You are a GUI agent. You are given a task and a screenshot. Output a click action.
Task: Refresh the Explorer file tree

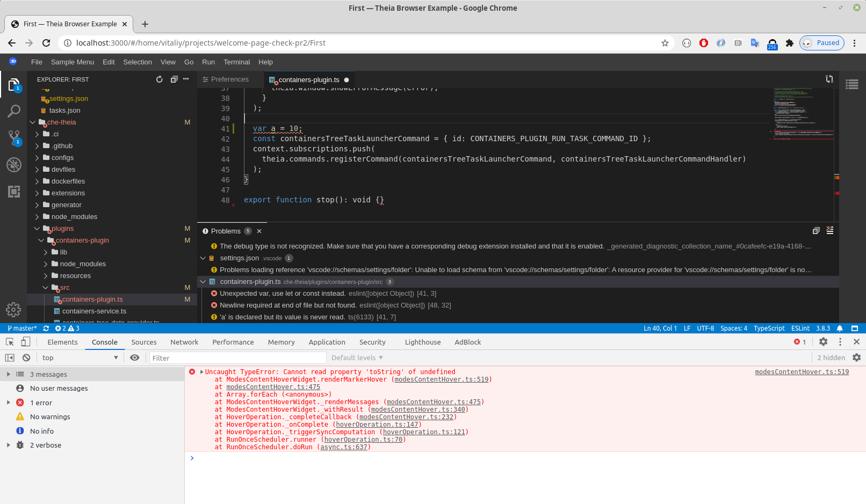tap(159, 79)
